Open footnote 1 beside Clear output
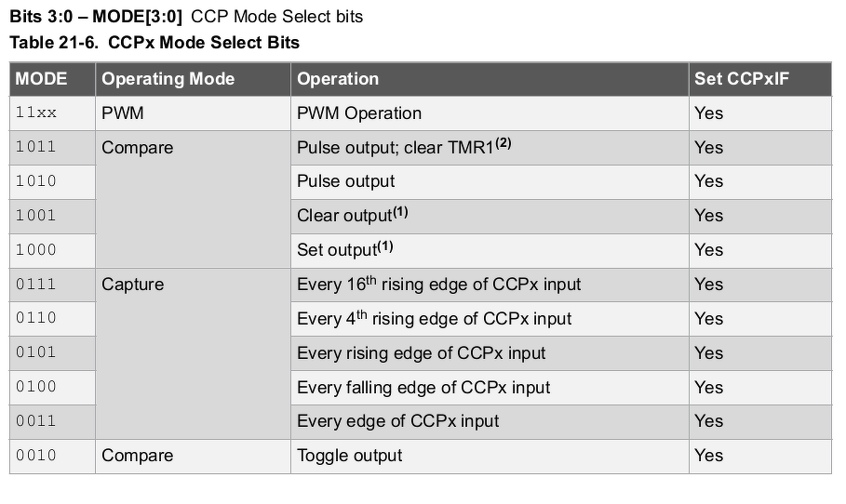Screen dimensions: 846x504 coord(400,212)
